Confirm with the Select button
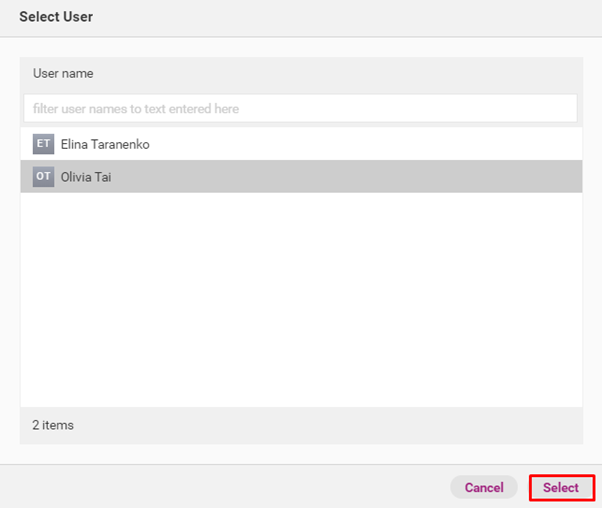This screenshot has height=508, width=602. click(561, 487)
